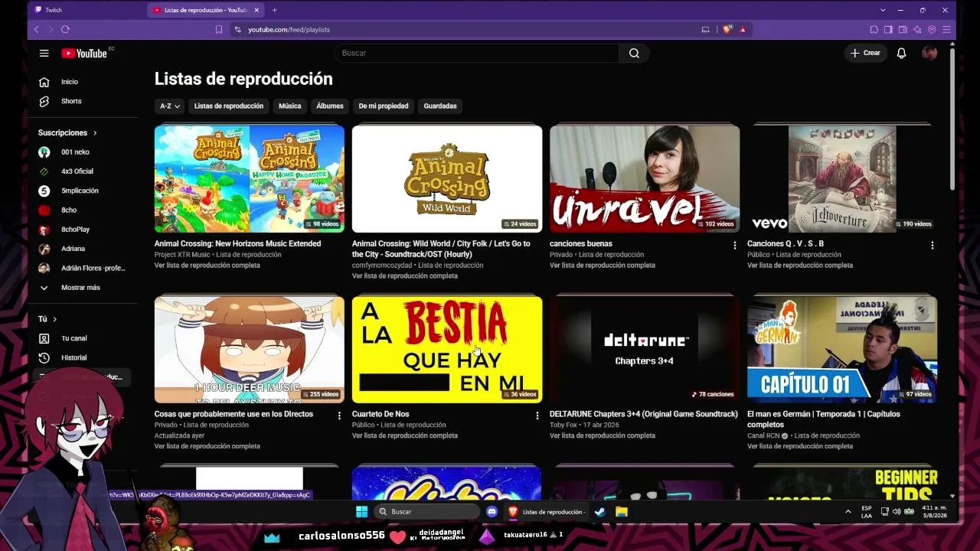Screen dimensions: 980x551
Task: Select the Guardadas filter chip
Action: [x=440, y=106]
